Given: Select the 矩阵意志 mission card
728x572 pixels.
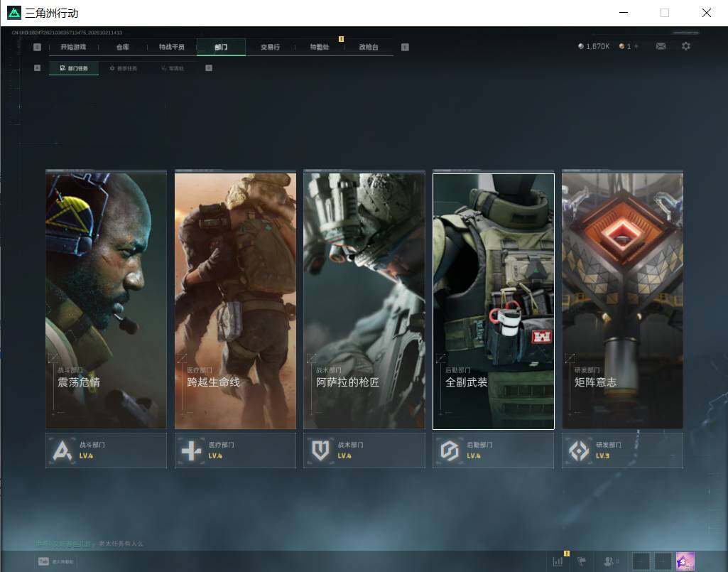Looking at the screenshot, I should (623, 301).
